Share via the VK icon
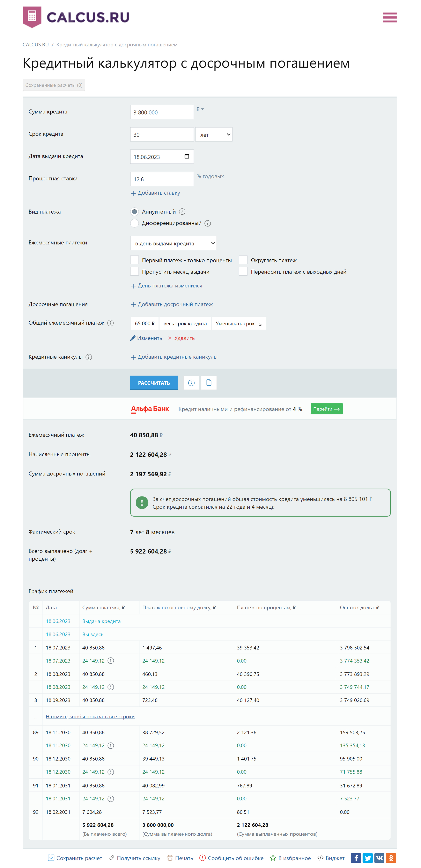421x868 pixels. click(x=379, y=858)
